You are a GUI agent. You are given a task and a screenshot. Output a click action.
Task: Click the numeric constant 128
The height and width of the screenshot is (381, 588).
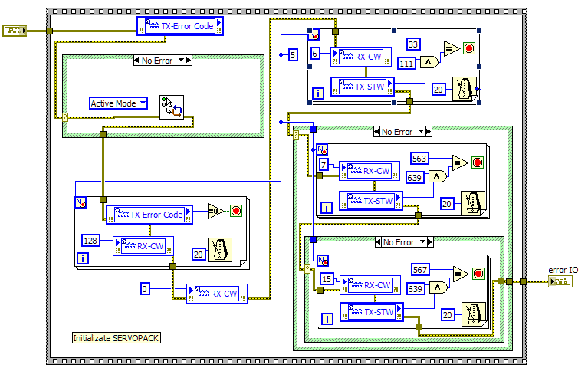[90, 241]
